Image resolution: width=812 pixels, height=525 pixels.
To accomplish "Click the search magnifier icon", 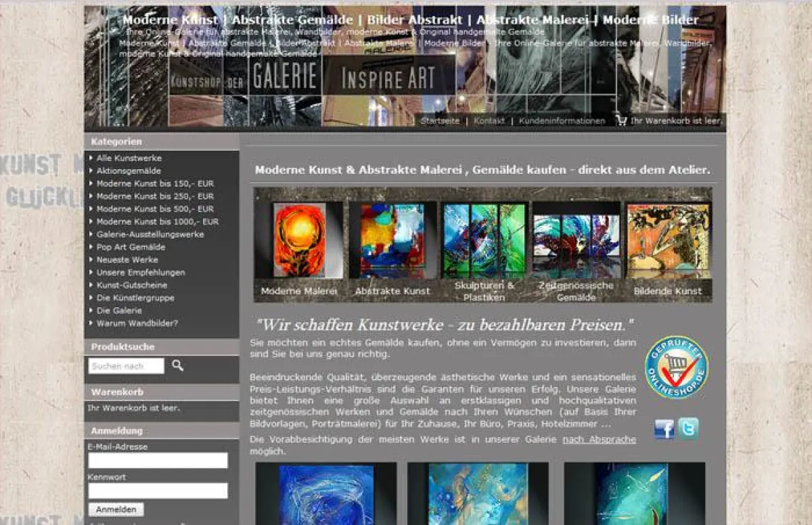I will pyautogui.click(x=177, y=366).
